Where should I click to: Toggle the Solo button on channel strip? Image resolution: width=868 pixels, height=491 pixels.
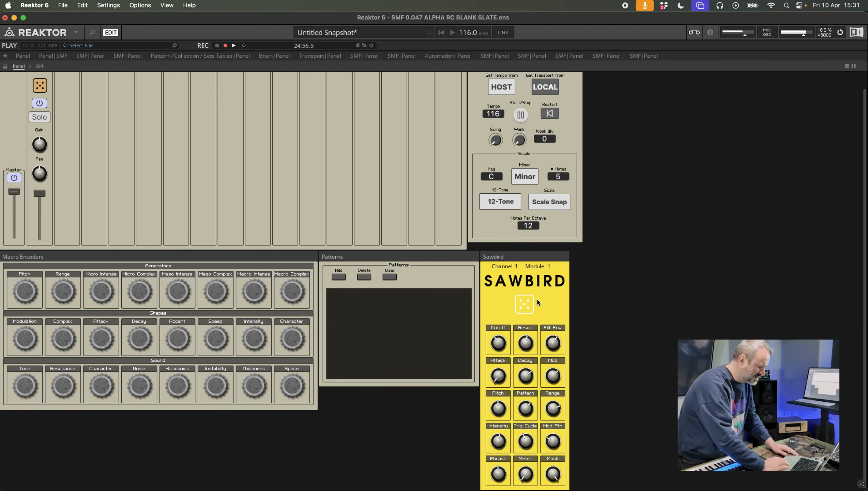[x=40, y=117]
